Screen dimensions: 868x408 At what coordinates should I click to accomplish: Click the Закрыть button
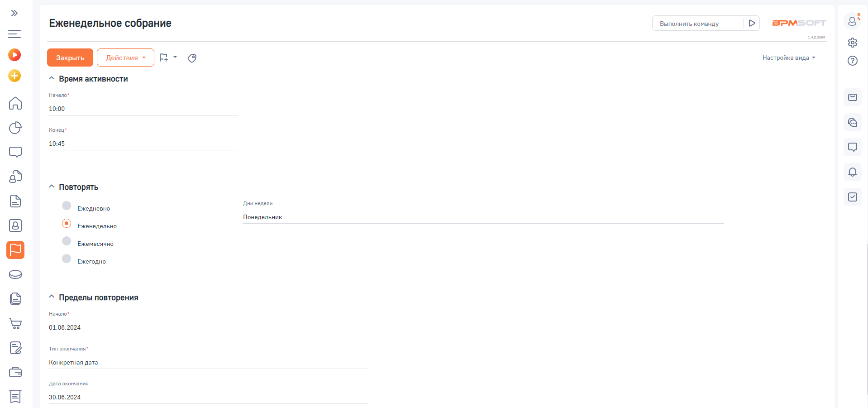click(70, 58)
